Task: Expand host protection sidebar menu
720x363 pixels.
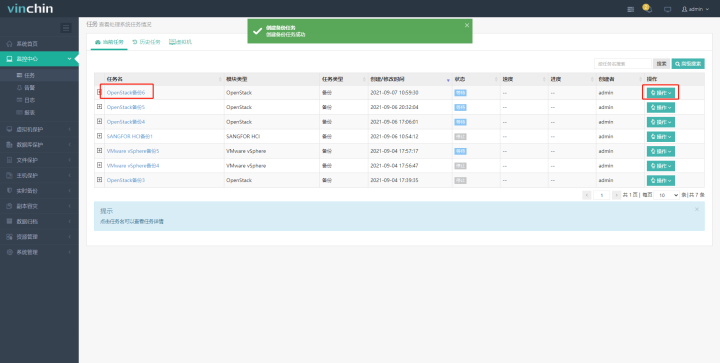Action: (39, 175)
